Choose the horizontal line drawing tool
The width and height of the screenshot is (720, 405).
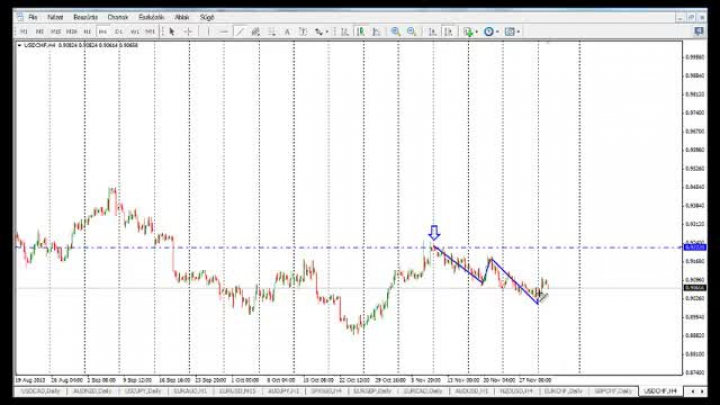(x=223, y=32)
